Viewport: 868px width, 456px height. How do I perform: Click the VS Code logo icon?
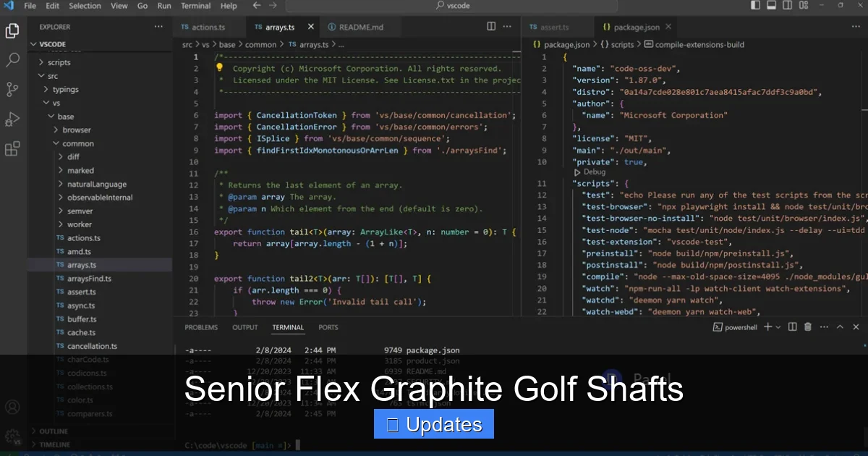click(9, 6)
